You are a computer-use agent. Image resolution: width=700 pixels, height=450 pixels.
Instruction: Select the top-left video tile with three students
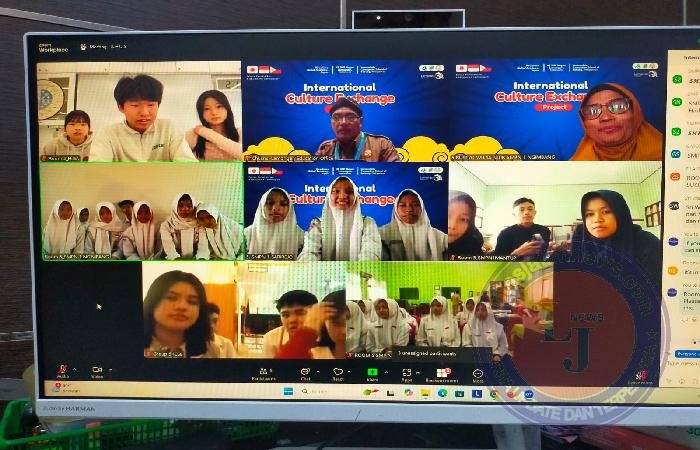click(140, 110)
